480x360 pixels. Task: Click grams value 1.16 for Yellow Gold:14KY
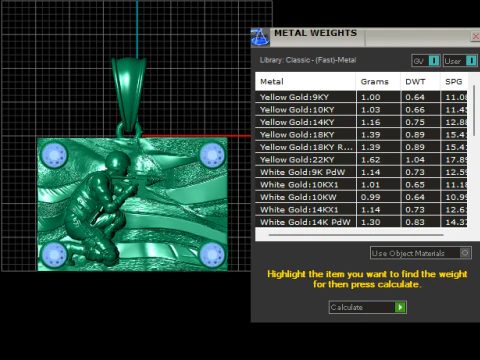(x=371, y=122)
